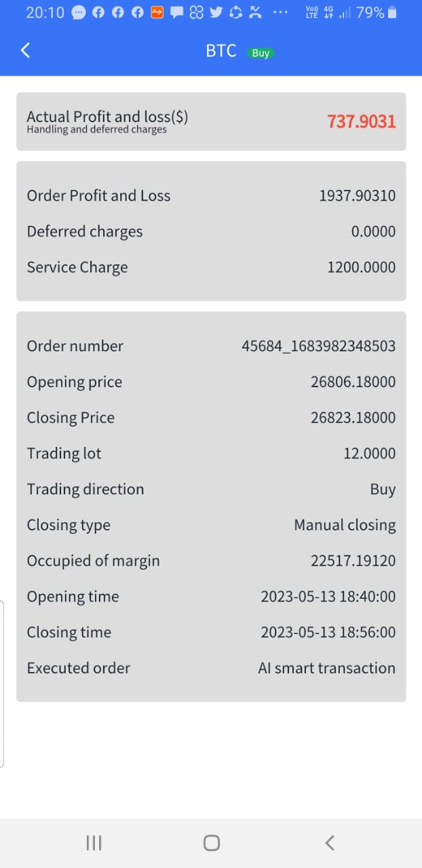Tap the Occupied of margin row
This screenshot has height=868, width=422.
pyautogui.click(x=211, y=561)
